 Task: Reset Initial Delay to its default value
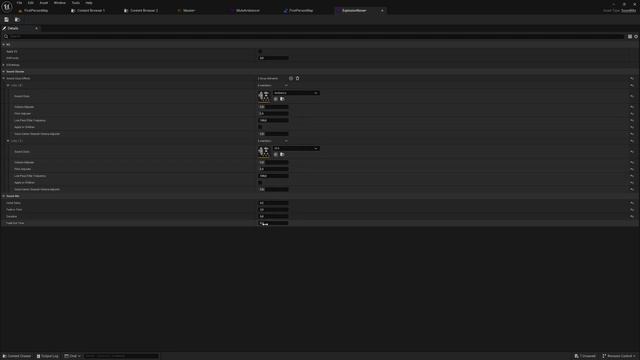click(x=631, y=203)
